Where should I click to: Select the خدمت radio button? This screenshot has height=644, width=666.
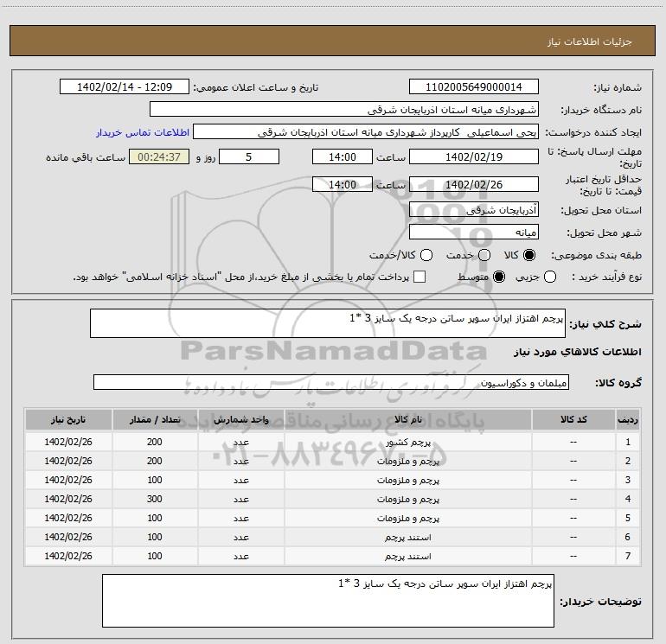click(484, 255)
